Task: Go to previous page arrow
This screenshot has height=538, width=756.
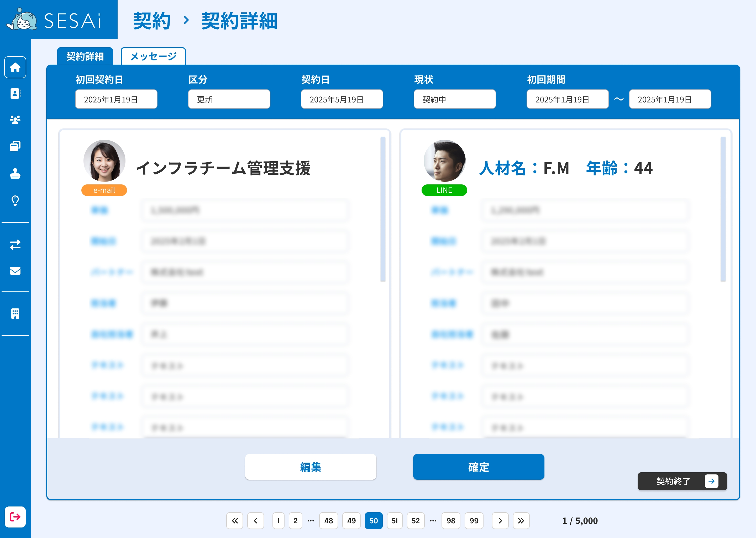Action: (255, 521)
